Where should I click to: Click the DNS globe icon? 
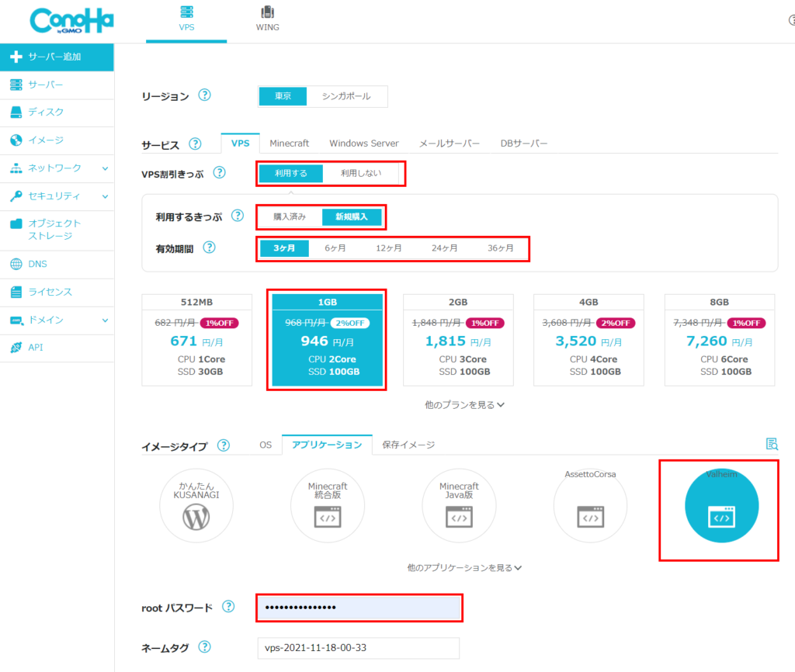(16, 264)
